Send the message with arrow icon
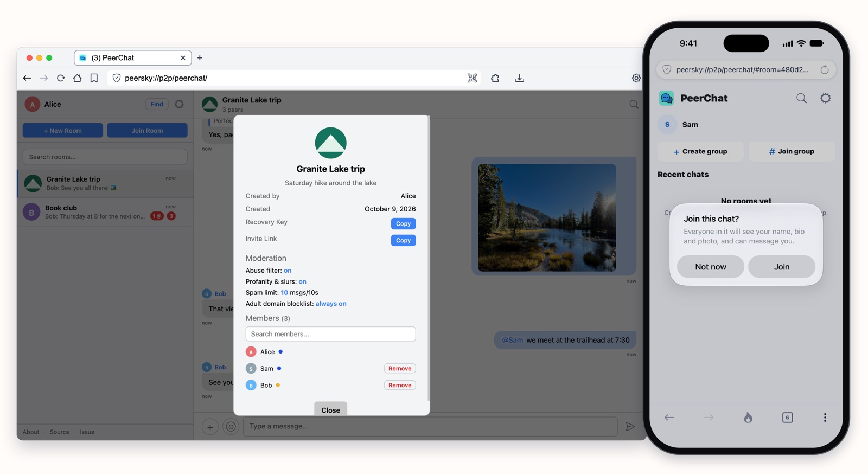 coord(630,427)
